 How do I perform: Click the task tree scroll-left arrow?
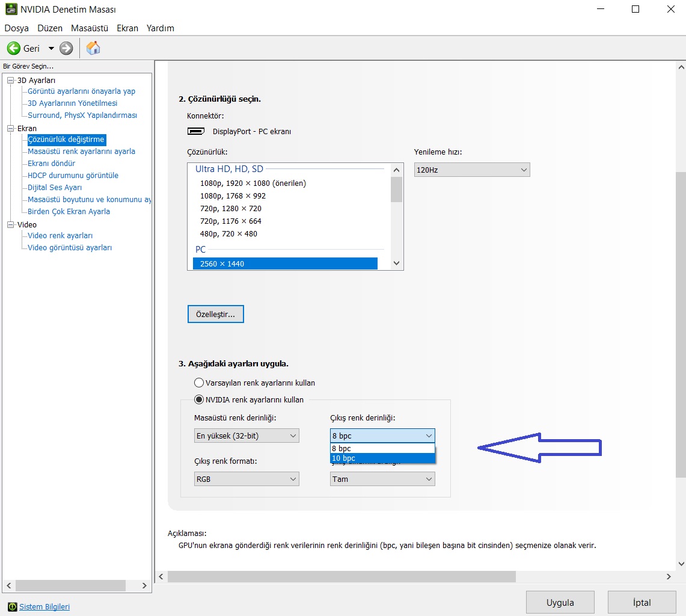click(x=9, y=585)
